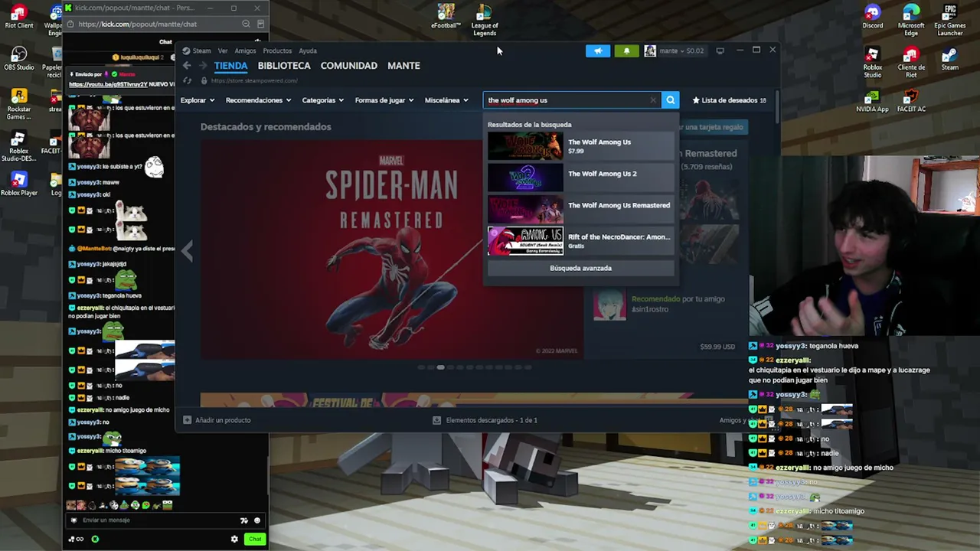Open NVIDIA App desktop icon

(x=873, y=101)
